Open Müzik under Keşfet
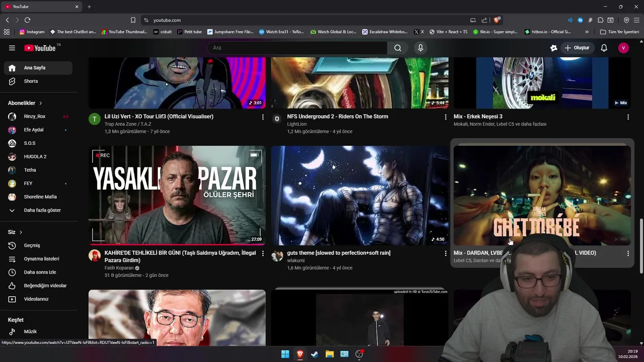The height and width of the screenshot is (362, 644). 38,331
